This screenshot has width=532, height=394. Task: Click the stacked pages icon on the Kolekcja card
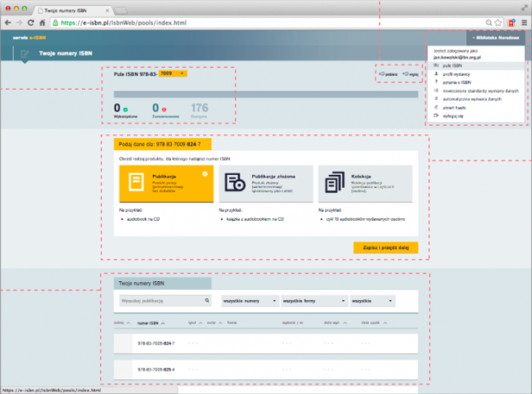click(335, 182)
